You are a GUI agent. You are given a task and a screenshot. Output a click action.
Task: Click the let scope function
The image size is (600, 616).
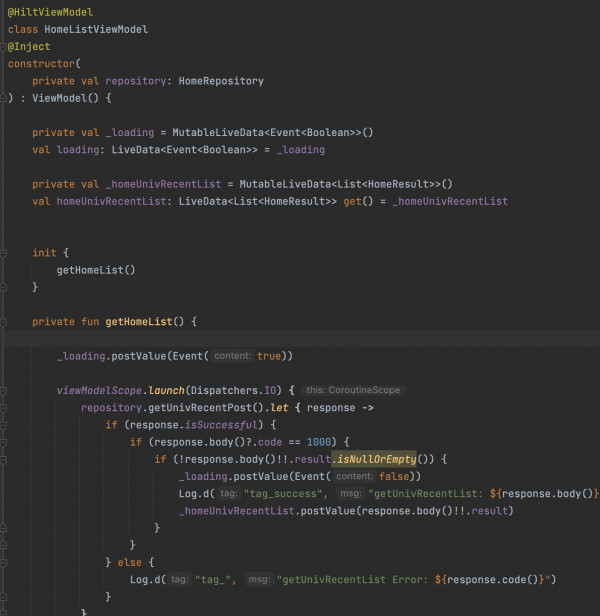[x=279, y=408]
